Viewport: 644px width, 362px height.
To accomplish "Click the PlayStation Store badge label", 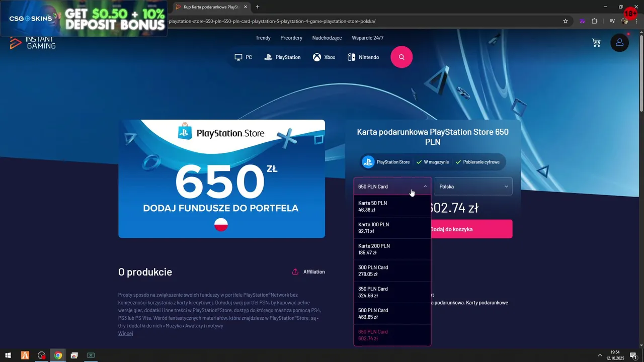I will [x=393, y=162].
